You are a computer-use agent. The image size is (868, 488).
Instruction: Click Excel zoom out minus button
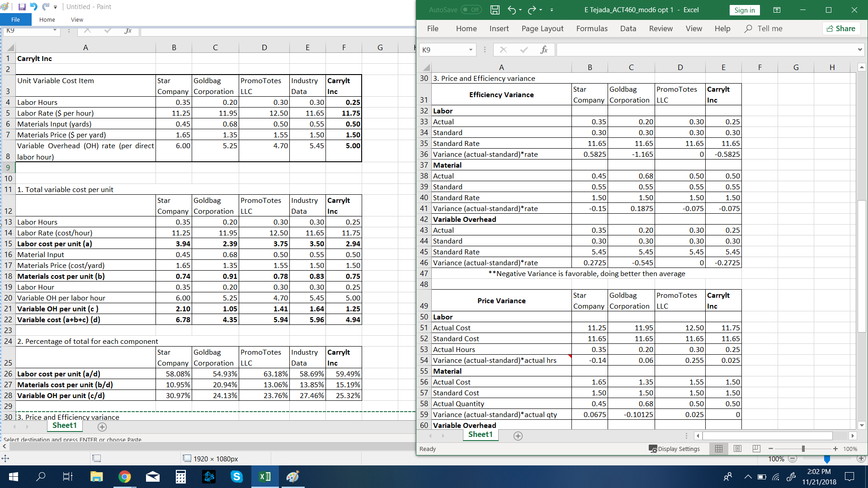(771, 449)
